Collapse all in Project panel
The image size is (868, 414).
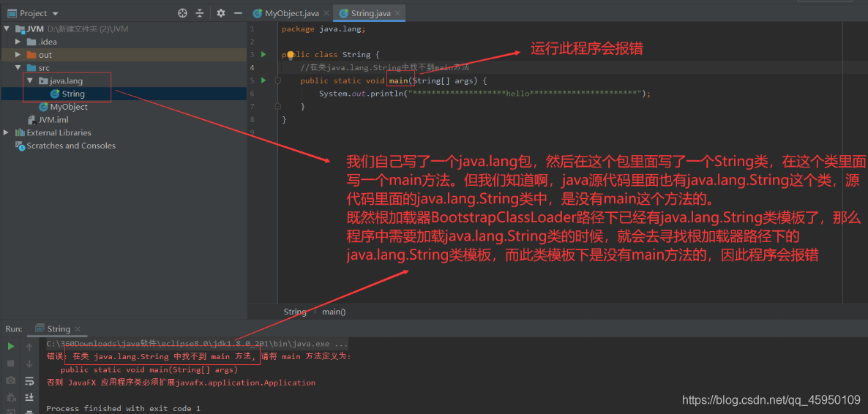point(201,12)
